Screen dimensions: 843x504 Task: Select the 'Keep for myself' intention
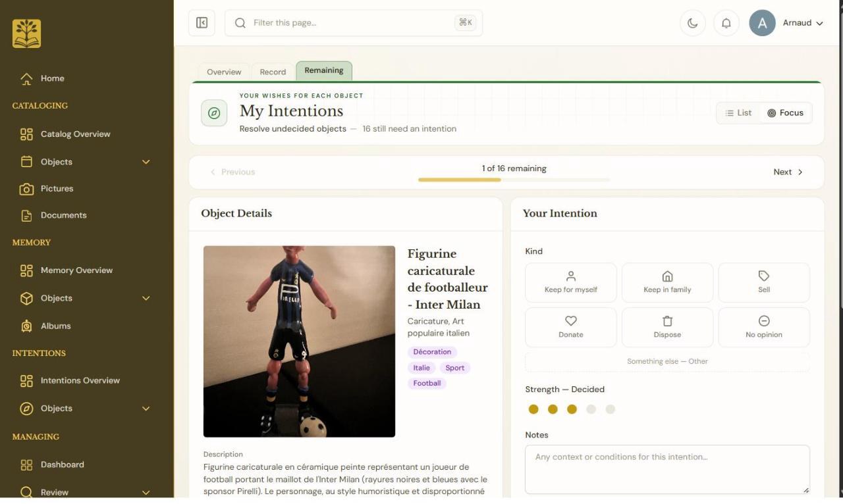tap(571, 282)
